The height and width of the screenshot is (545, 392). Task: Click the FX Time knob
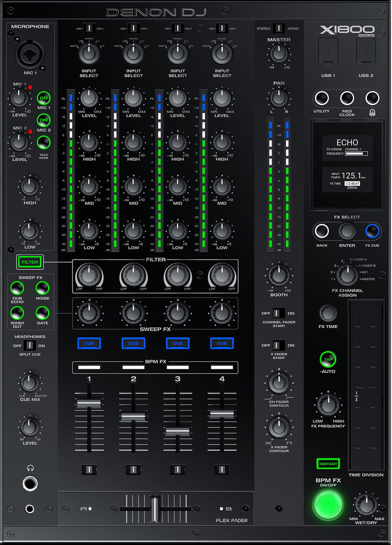click(328, 313)
